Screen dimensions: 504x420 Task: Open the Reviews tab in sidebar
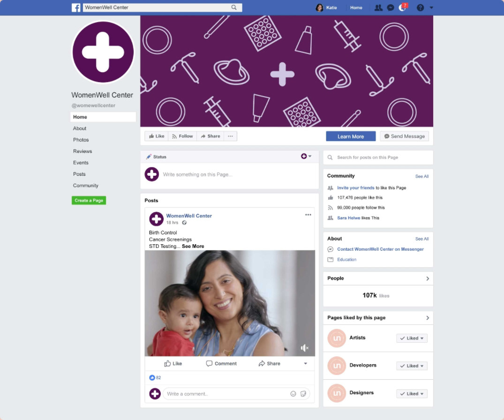pos(83,151)
